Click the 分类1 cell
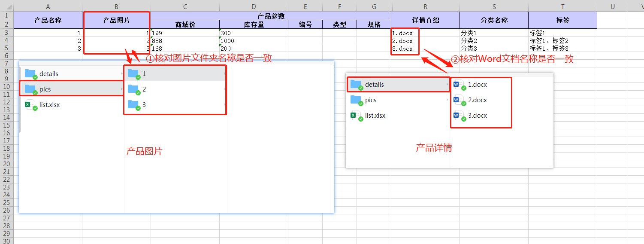 (x=494, y=33)
